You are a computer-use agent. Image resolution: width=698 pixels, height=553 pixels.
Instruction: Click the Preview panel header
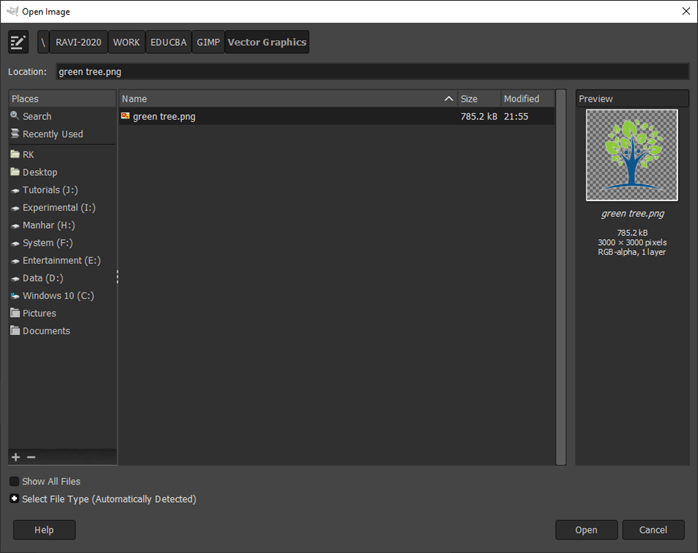(632, 98)
